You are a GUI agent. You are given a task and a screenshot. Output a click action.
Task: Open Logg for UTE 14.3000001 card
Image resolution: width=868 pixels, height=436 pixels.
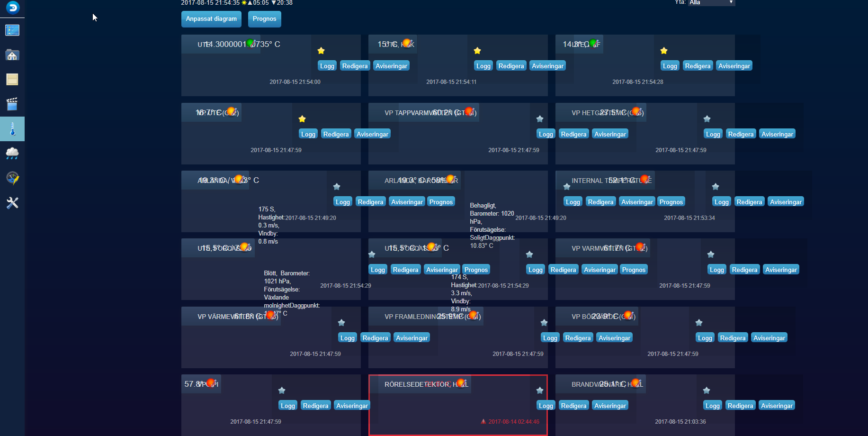click(x=327, y=66)
